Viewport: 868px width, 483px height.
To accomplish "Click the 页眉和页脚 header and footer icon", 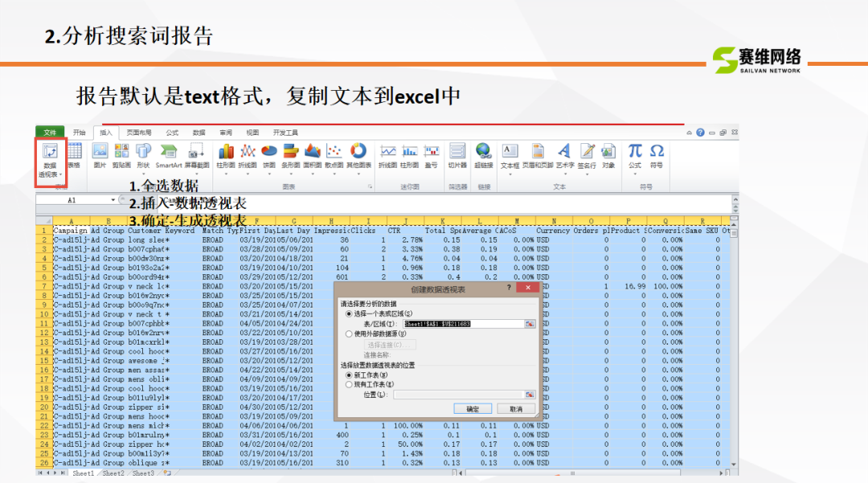I will point(538,151).
